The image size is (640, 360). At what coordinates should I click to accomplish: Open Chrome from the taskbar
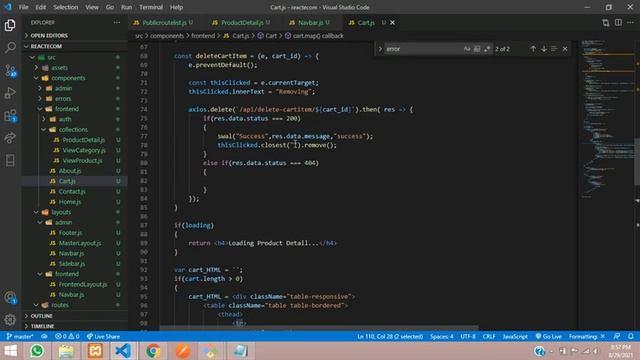tap(153, 351)
